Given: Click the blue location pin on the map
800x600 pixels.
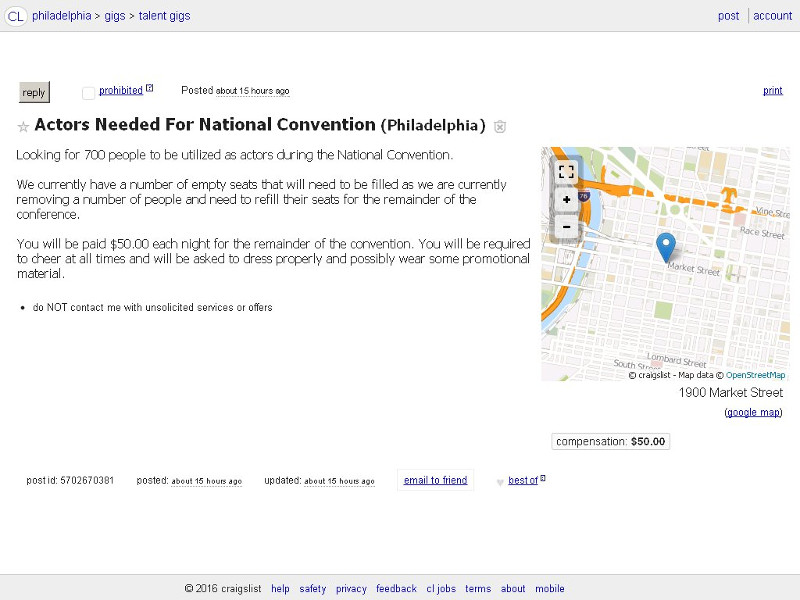Looking at the screenshot, I should point(666,245).
